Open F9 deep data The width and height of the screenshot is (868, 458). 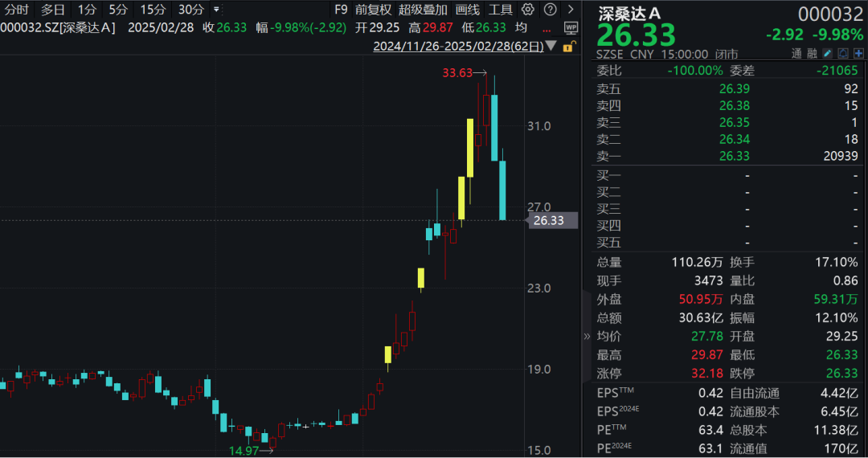[x=341, y=10]
